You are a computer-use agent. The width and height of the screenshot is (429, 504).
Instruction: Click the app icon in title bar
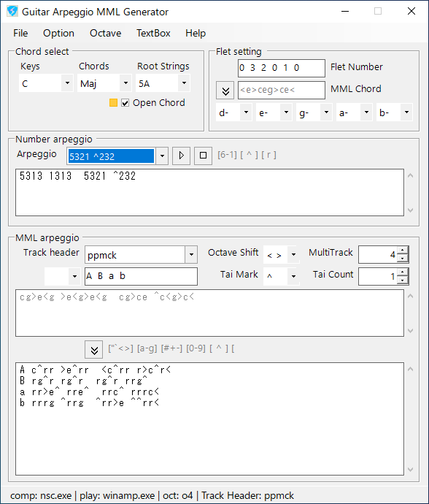pyautogui.click(x=12, y=12)
